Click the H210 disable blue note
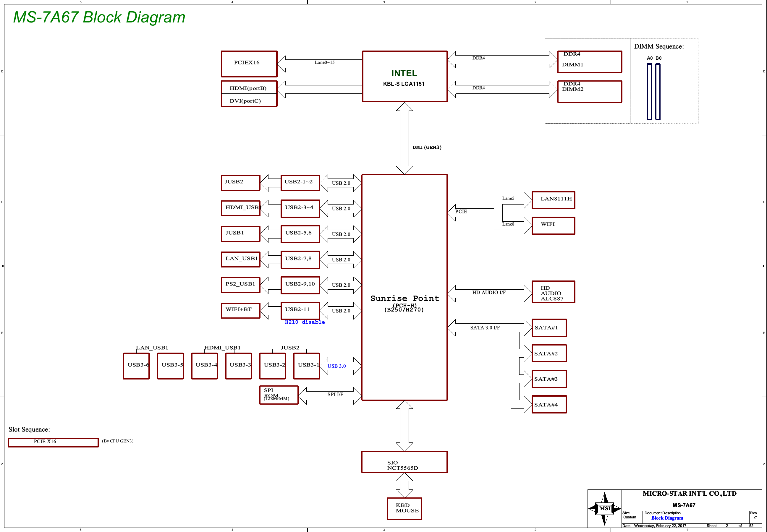The height and width of the screenshot is (532, 767). click(x=305, y=322)
